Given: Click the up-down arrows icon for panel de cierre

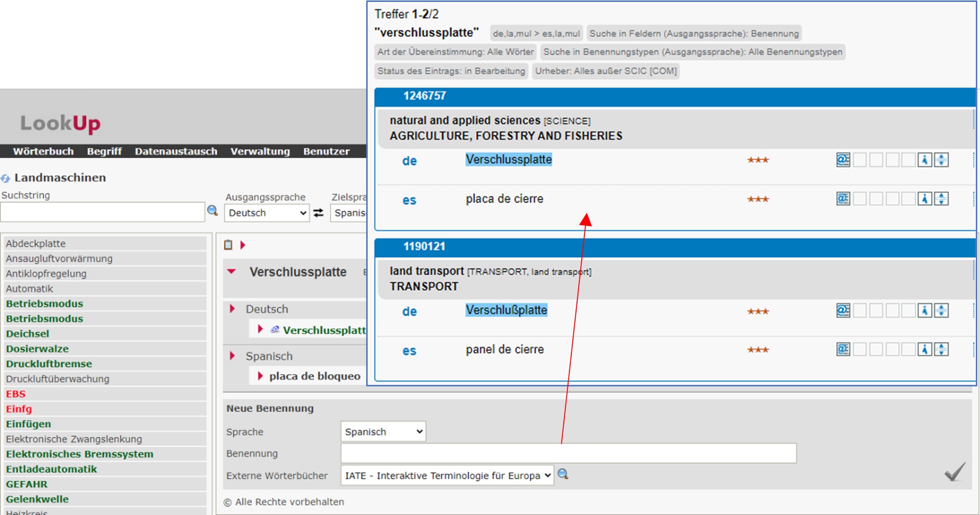Looking at the screenshot, I should 941,349.
